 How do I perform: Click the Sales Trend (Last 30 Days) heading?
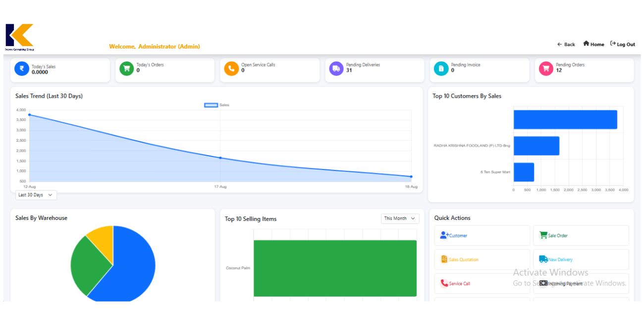point(49,96)
